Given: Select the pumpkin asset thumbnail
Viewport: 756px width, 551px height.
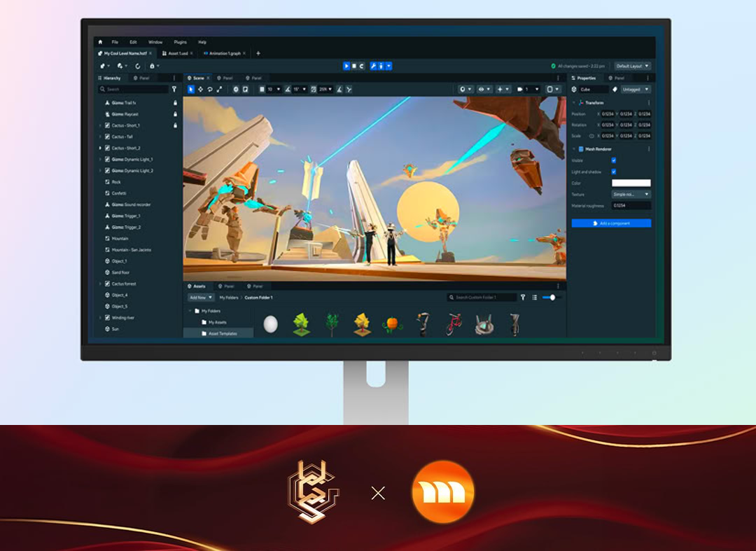Looking at the screenshot, I should [x=393, y=324].
